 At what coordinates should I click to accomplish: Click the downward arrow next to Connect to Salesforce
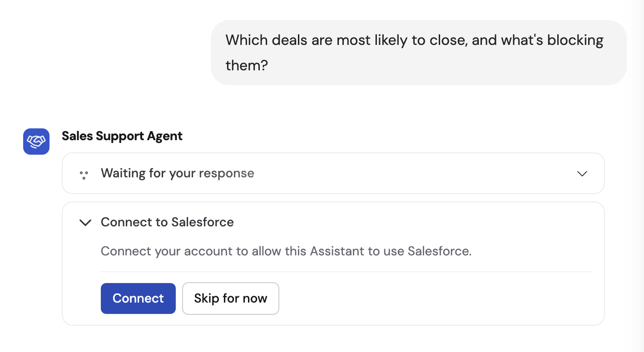pyautogui.click(x=85, y=222)
